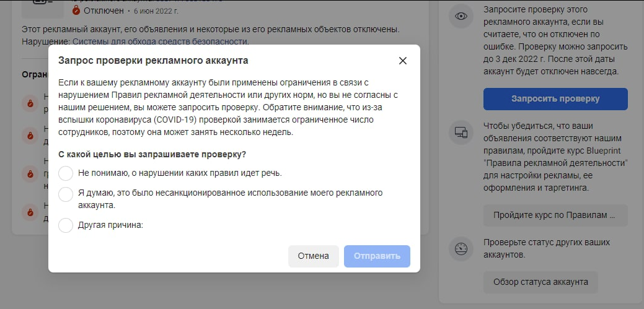Viewport: 644px width, 309px height.
Task: Open 'Системы для обхода средств безопасности' link
Action: pos(161,41)
